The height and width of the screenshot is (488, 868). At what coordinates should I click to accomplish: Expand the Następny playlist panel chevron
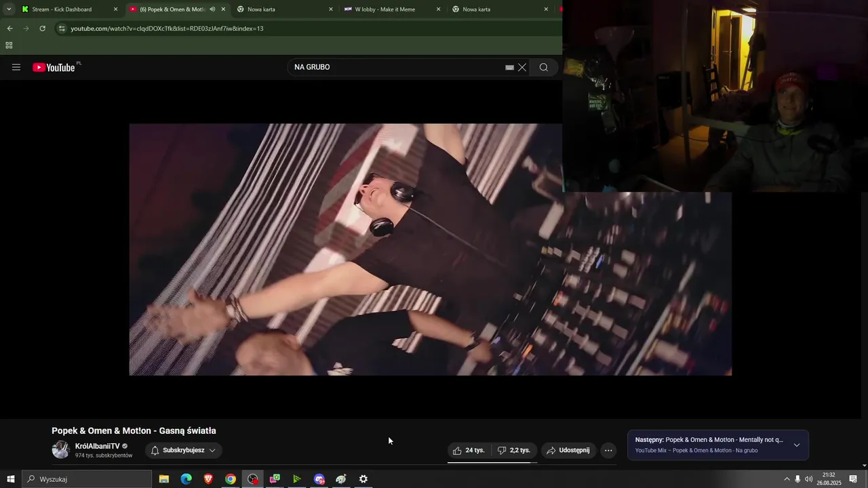797,445
